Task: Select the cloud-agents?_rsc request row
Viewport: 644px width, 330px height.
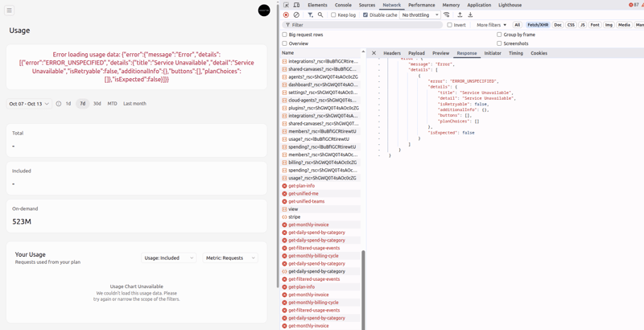Action: click(320, 100)
